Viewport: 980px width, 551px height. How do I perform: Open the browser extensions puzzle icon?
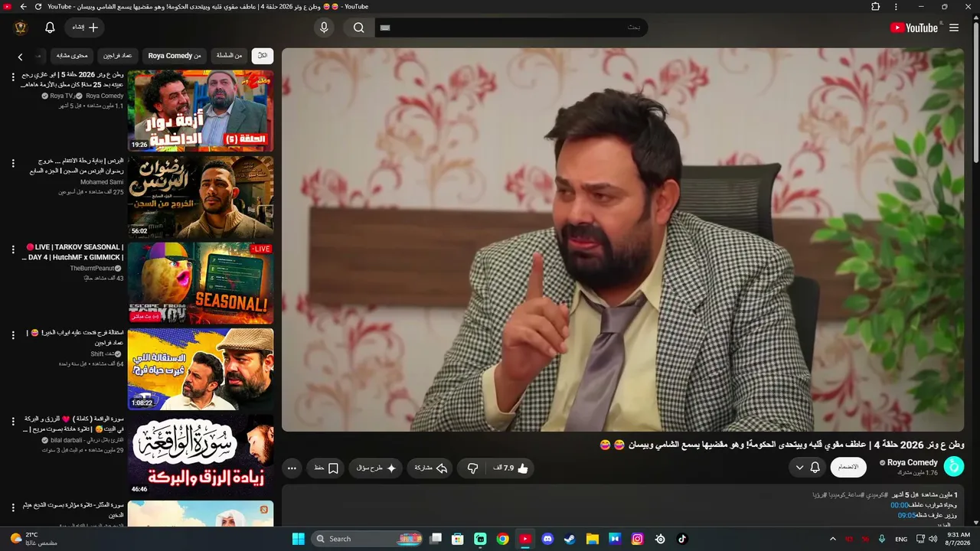(x=876, y=7)
